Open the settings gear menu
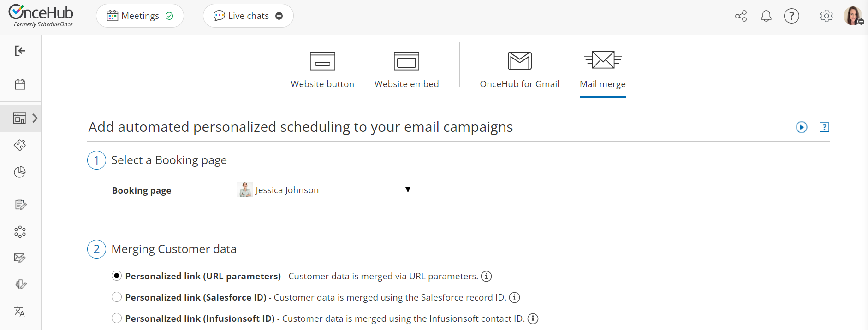This screenshot has height=330, width=868. click(826, 16)
